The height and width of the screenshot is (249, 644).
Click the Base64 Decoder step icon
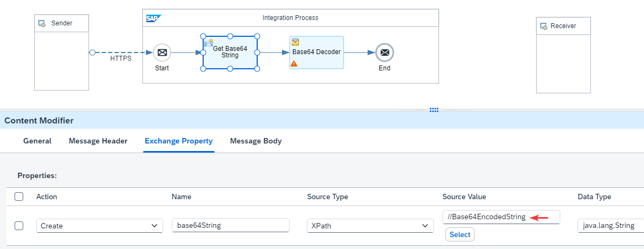pyautogui.click(x=295, y=42)
